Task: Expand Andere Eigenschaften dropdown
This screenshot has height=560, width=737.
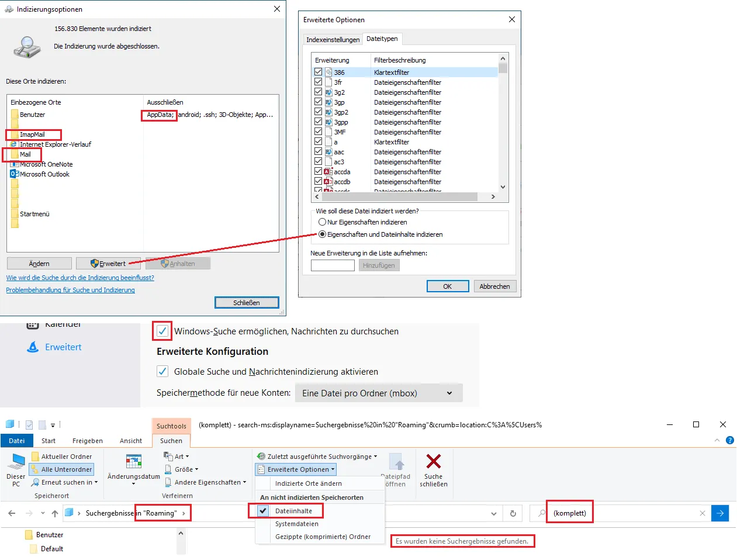Action: pos(205,482)
